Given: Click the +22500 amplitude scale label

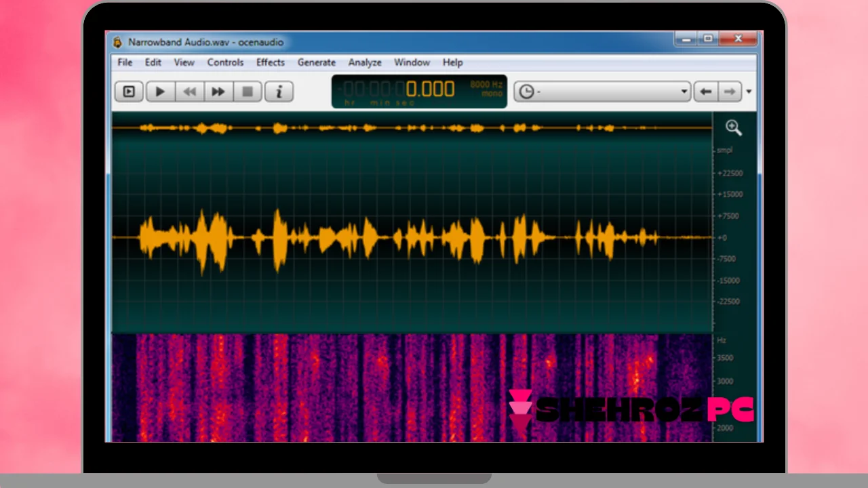Looking at the screenshot, I should (730, 173).
